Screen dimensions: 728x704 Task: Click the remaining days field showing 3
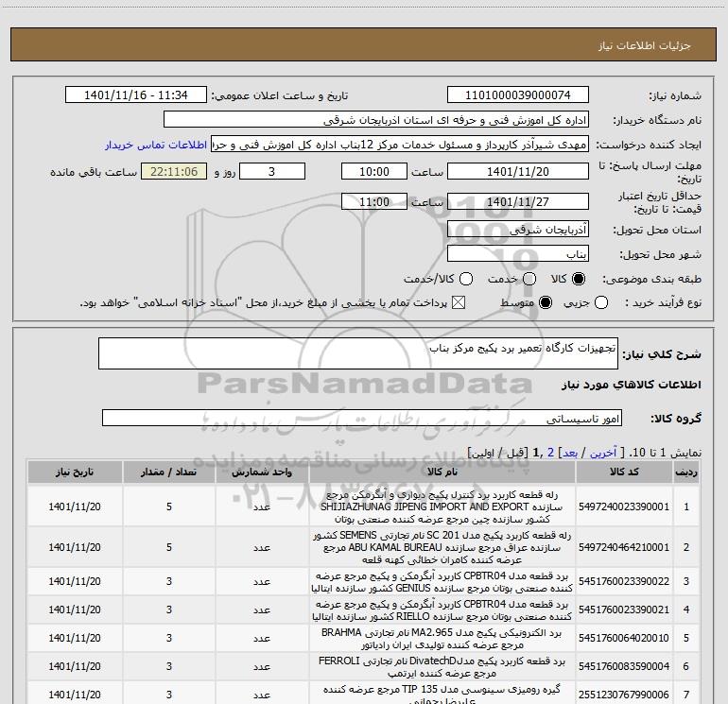pyautogui.click(x=272, y=172)
